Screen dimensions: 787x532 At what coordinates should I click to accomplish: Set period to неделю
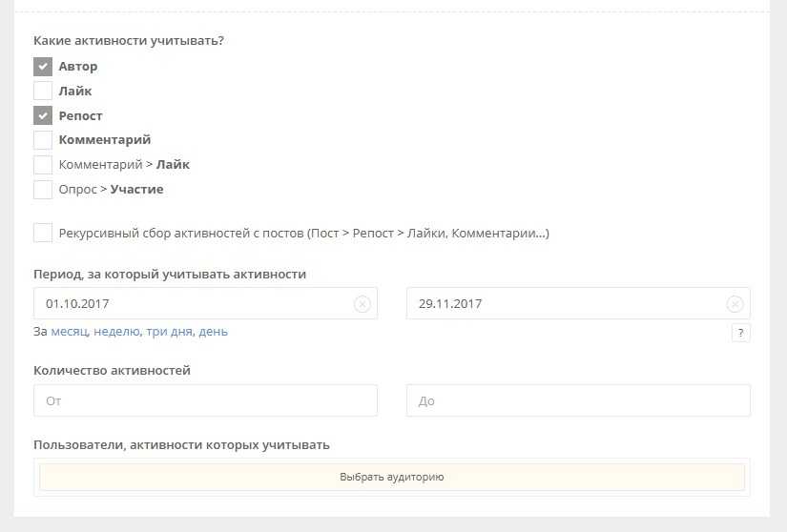117,332
